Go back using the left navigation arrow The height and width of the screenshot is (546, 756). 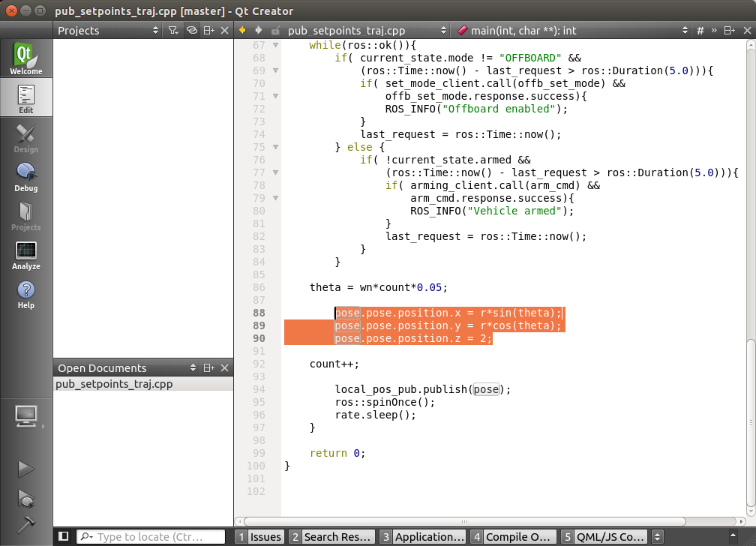242,31
